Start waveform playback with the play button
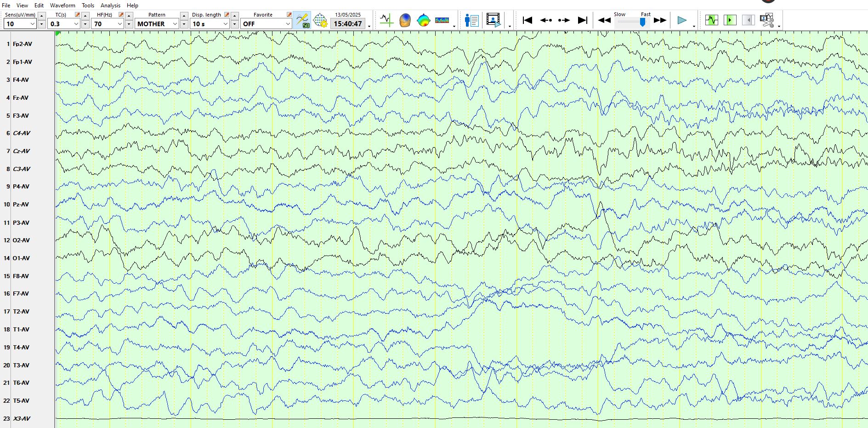Image resolution: width=868 pixels, height=428 pixels. (682, 20)
